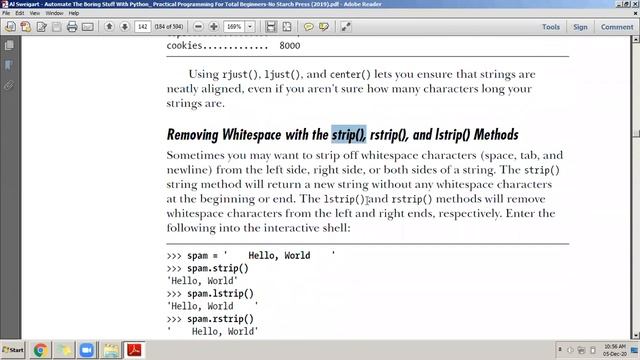Open the Edit menu

20,13
